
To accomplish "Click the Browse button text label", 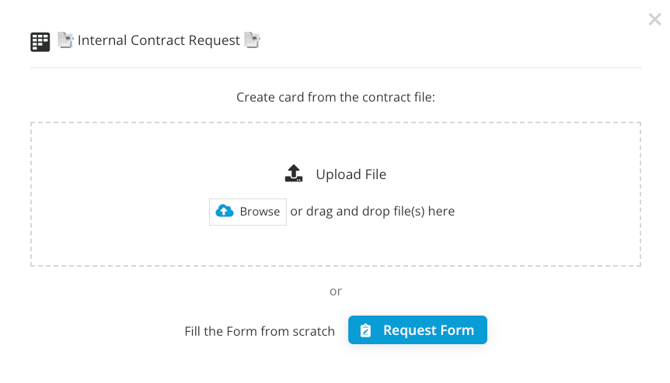I will pyautogui.click(x=260, y=212).
